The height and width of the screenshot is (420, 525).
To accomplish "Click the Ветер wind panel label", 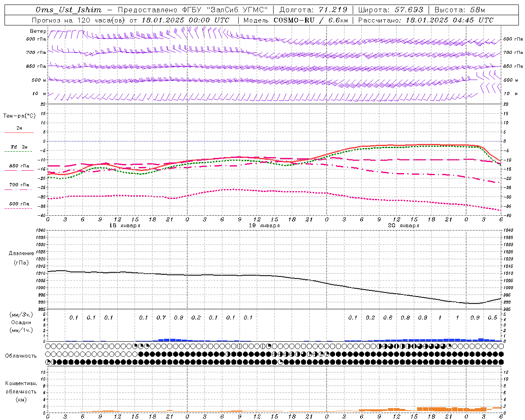I will [x=38, y=31].
